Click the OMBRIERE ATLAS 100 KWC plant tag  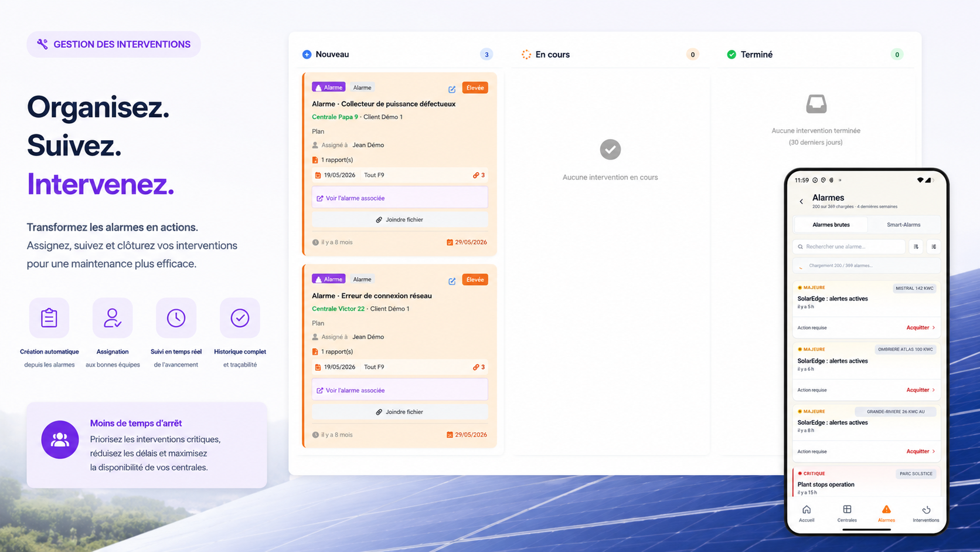click(906, 349)
